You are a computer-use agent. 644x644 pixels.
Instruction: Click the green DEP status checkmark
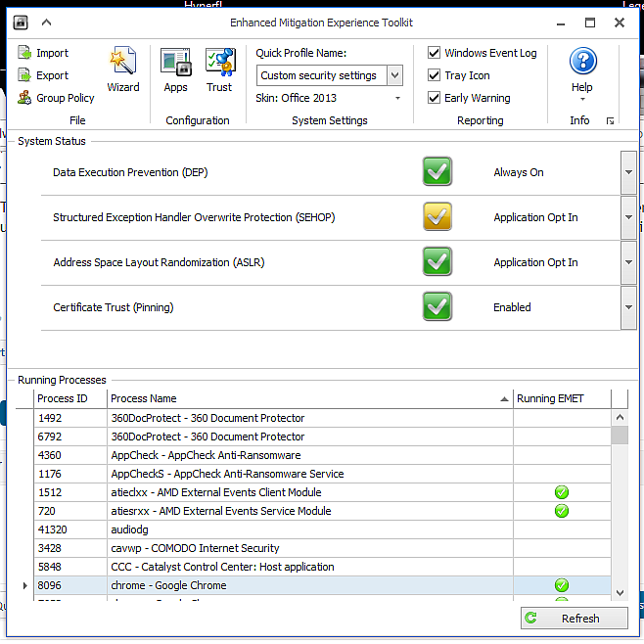pos(437,171)
